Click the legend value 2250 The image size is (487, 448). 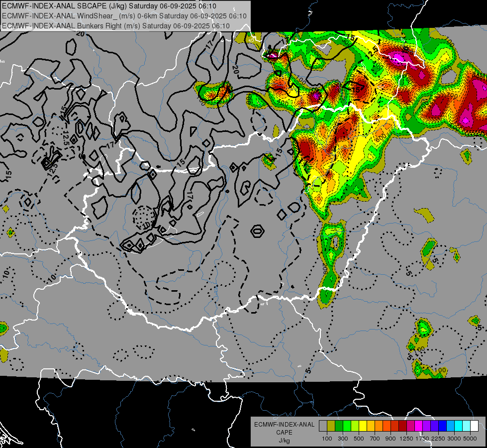pyautogui.click(x=439, y=439)
